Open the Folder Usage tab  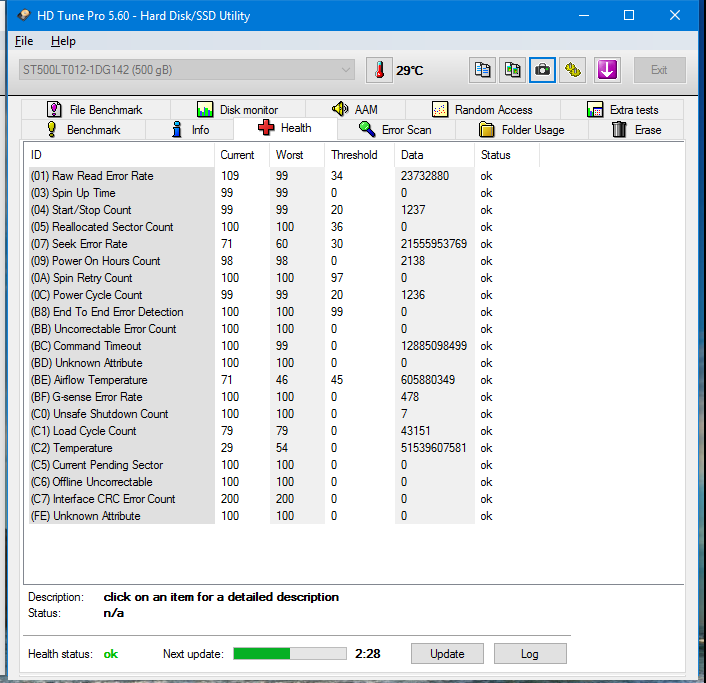point(522,130)
